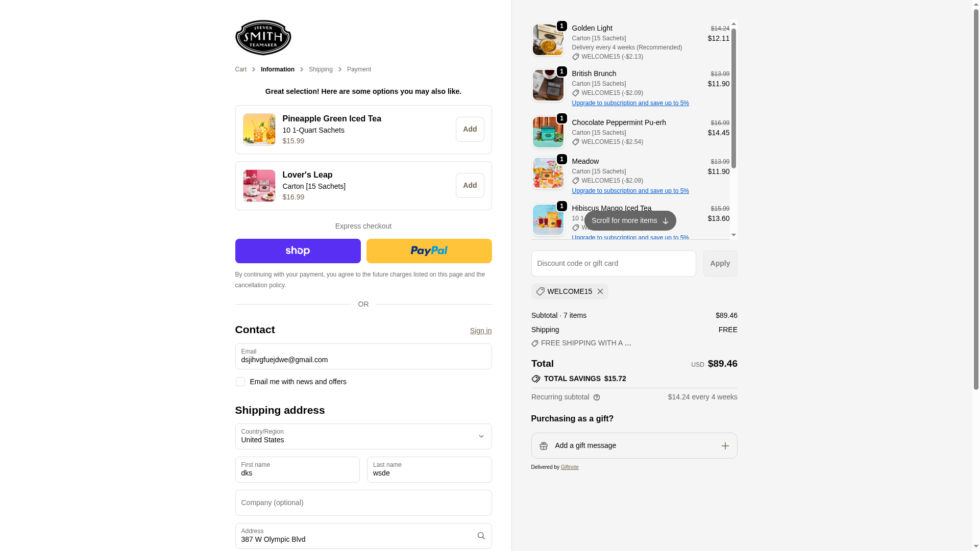The height and width of the screenshot is (551, 980).
Task: Open the Steven Smith Teamaker logo
Action: tap(263, 37)
